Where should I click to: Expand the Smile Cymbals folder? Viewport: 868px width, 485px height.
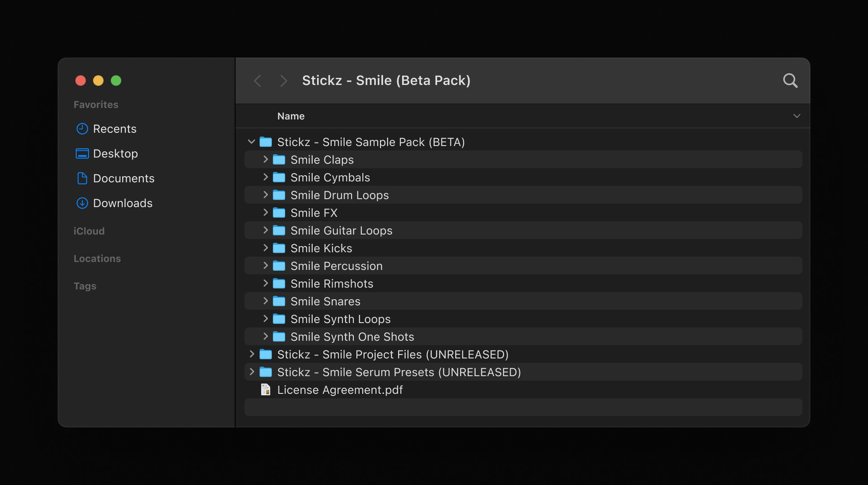(265, 177)
